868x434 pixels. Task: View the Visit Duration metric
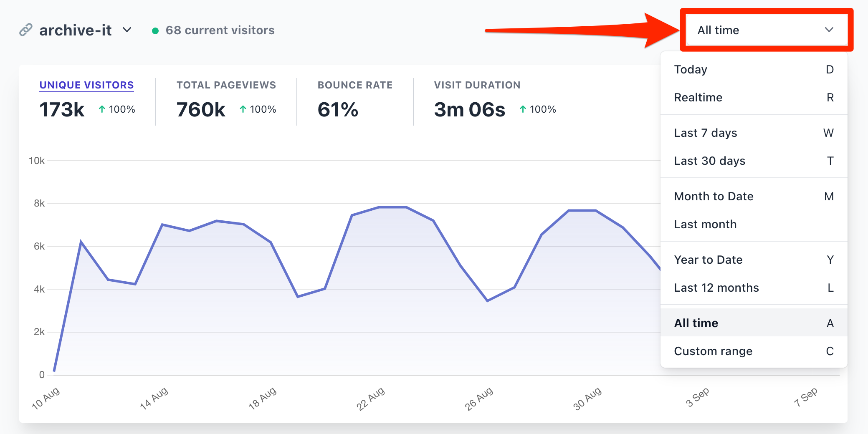[x=477, y=85]
